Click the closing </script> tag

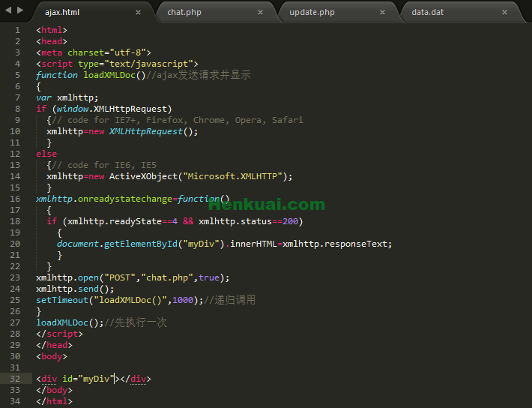[59, 334]
